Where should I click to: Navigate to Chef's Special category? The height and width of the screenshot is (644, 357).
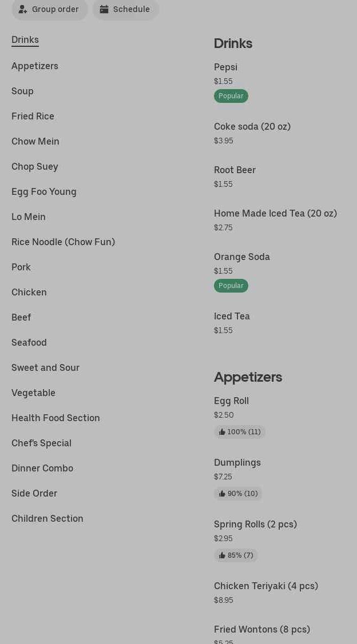41,443
